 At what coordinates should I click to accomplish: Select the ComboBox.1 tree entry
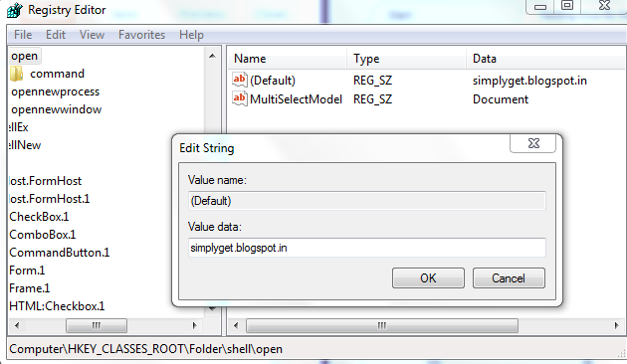pos(43,235)
